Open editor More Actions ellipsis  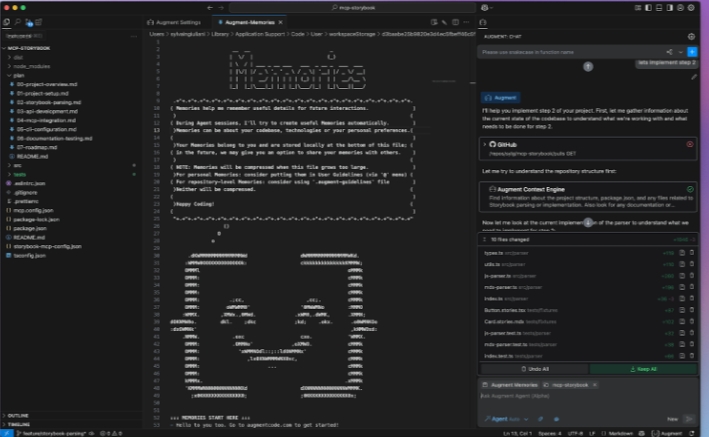pyautogui.click(x=466, y=22)
